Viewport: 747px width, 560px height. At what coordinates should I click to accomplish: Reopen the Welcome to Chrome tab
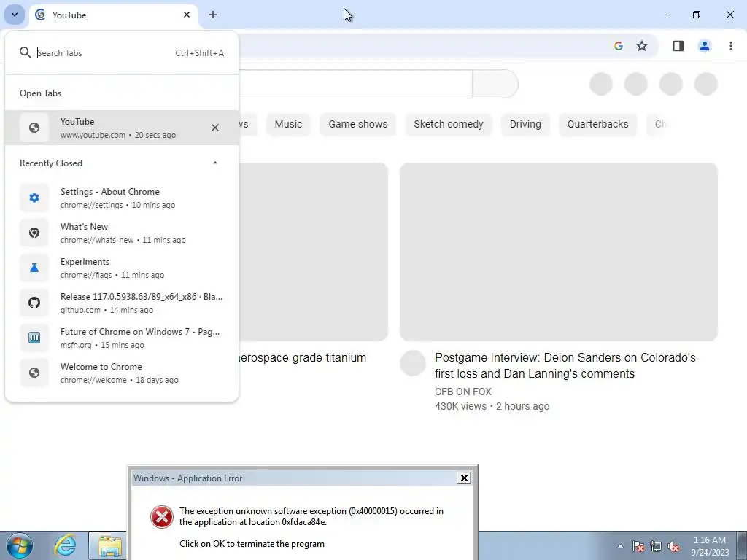click(122, 373)
